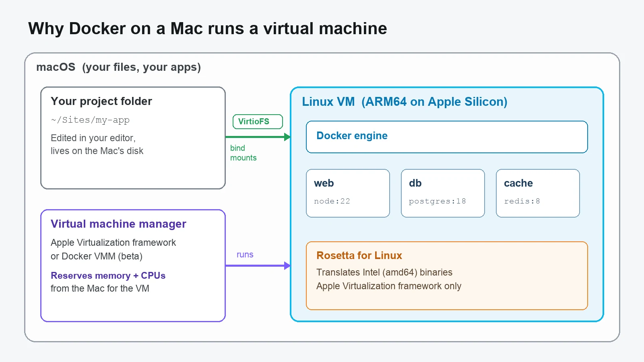Click the 'redis:8' image tag
This screenshot has width=644, height=362.
522,201
